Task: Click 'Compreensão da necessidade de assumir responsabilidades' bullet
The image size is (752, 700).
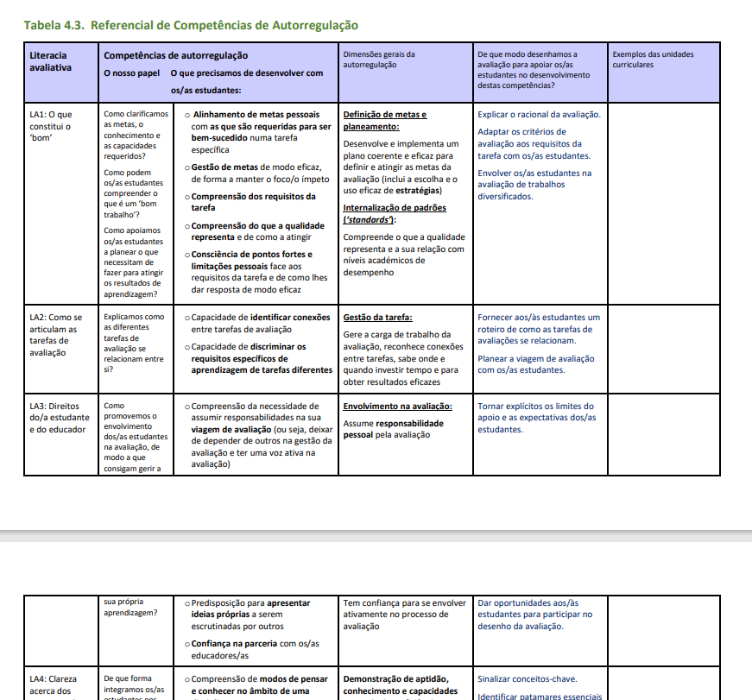Action: point(258,435)
